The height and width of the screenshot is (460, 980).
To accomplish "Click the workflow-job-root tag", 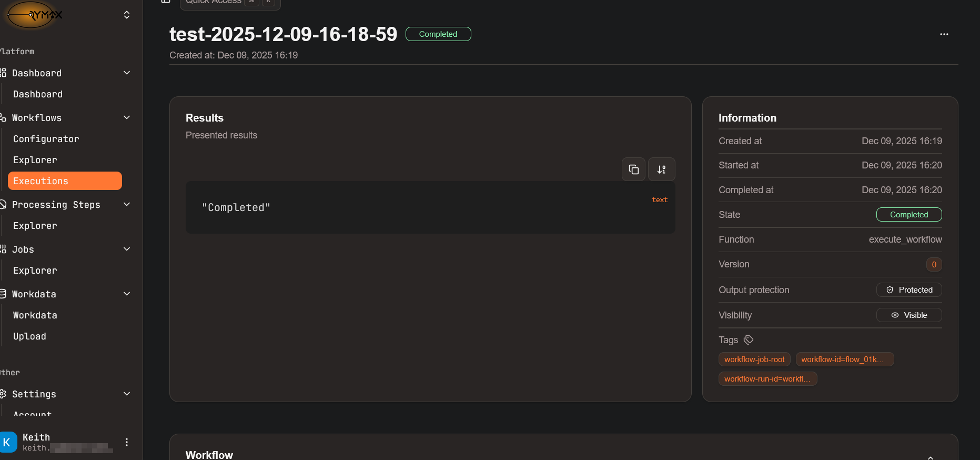I will coord(754,359).
